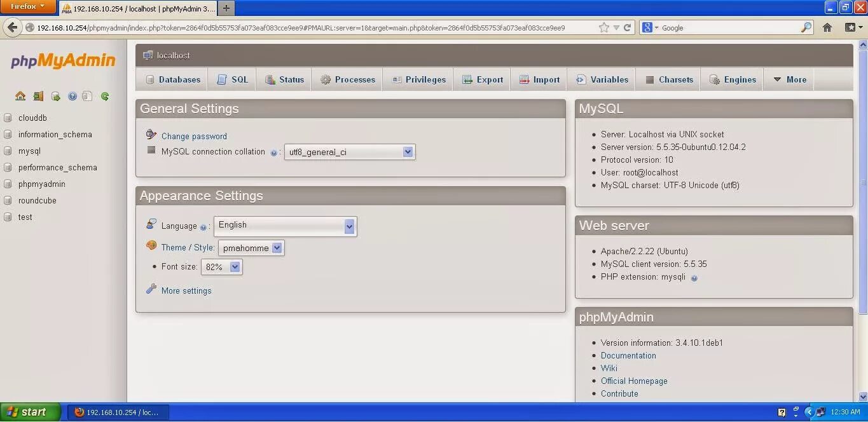The width and height of the screenshot is (868, 422).
Task: Click database icon beside test
Action: [x=8, y=217]
